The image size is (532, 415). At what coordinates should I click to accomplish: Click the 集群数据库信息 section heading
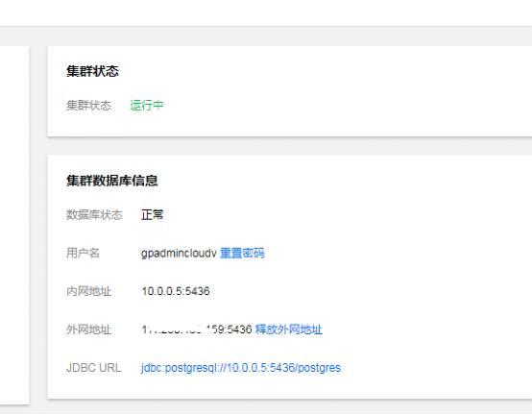point(112,181)
